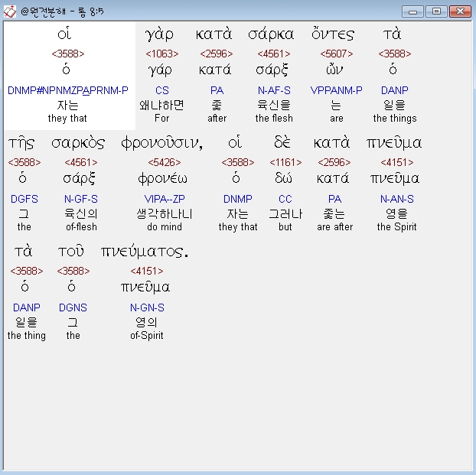Click the English gloss "of-flesh"
The width and height of the screenshot is (476, 475).
[x=81, y=227]
